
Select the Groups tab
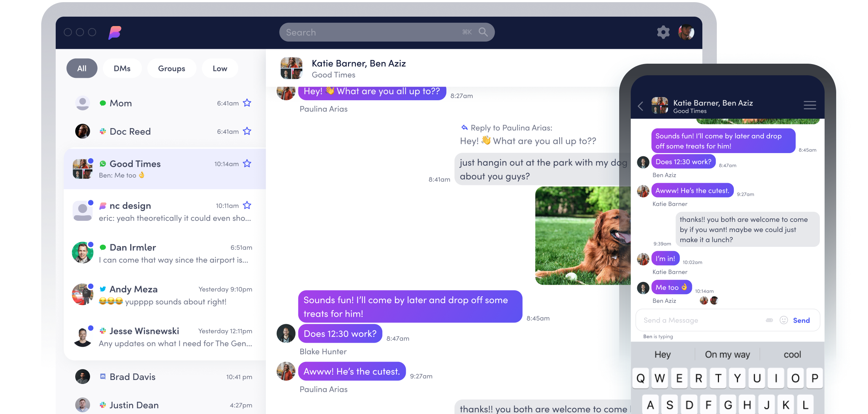click(170, 68)
